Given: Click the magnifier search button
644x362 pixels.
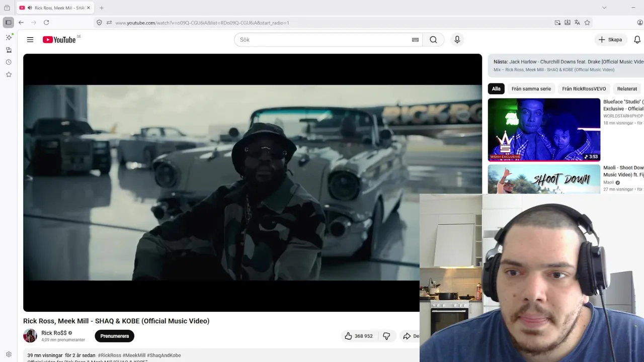Looking at the screenshot, I should 433,40.
